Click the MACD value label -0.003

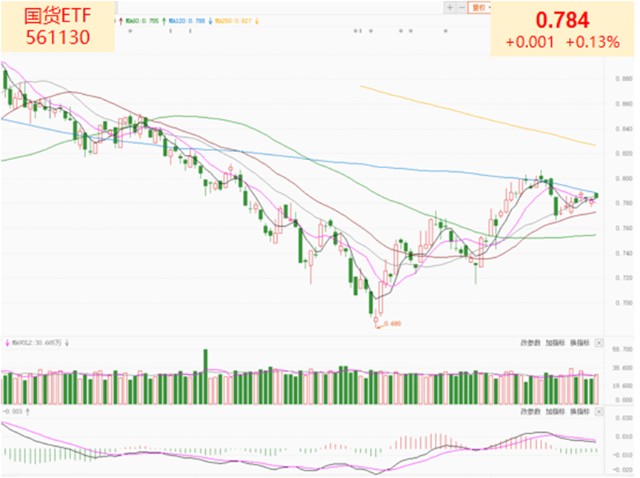[13, 411]
